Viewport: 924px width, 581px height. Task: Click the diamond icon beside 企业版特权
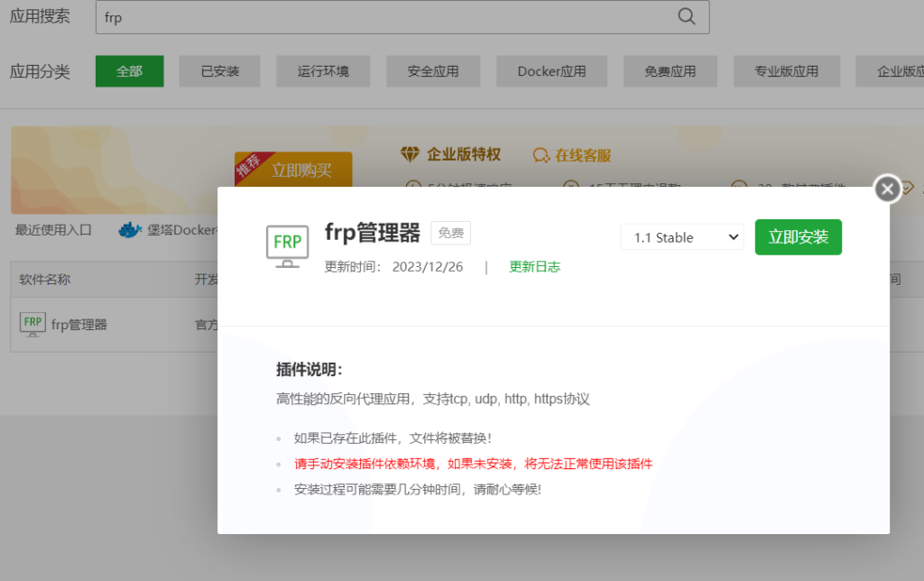pos(411,154)
